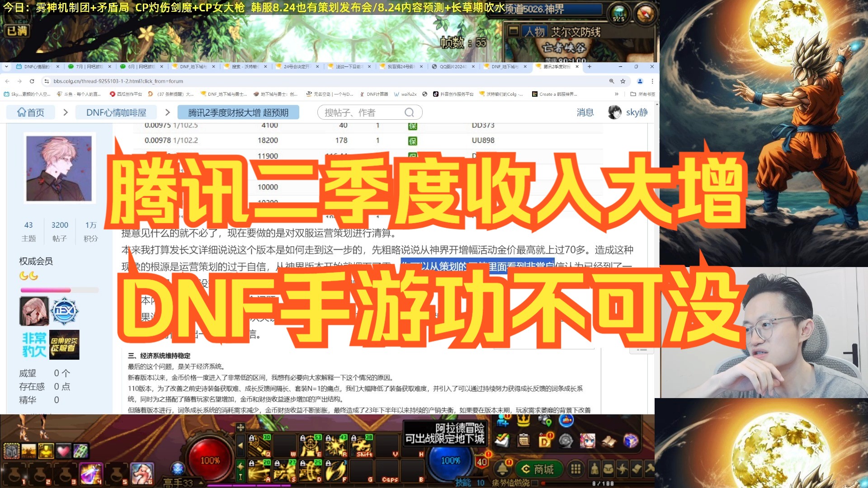Click the add friend icon in the game menu

tap(503, 421)
